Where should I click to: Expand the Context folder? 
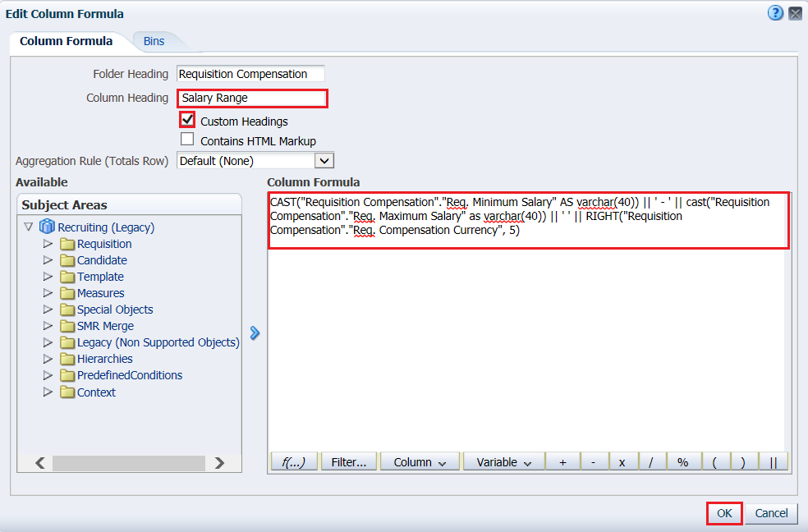48,392
